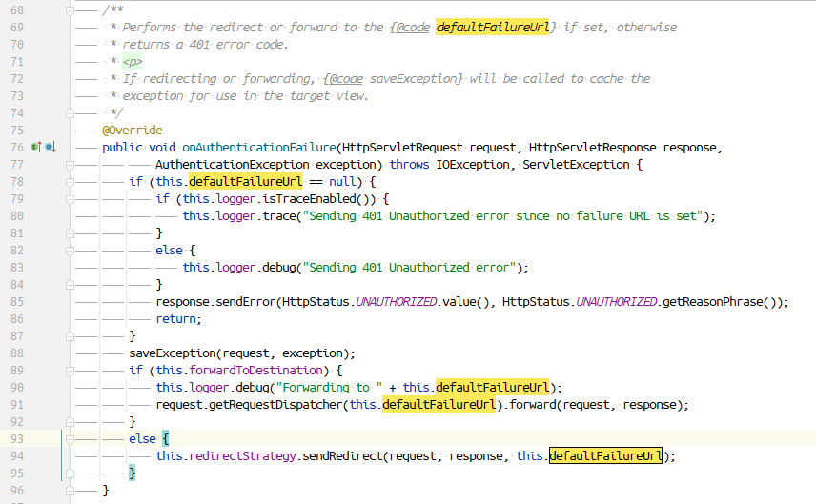The image size is (816, 504).
Task: Click the highlighted opening brace on line 93
Action: 166,439
